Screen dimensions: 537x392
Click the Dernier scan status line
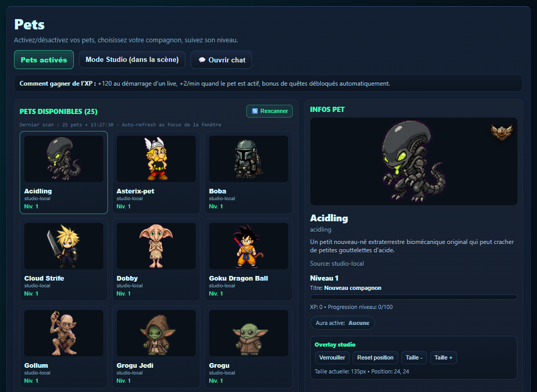click(x=120, y=125)
